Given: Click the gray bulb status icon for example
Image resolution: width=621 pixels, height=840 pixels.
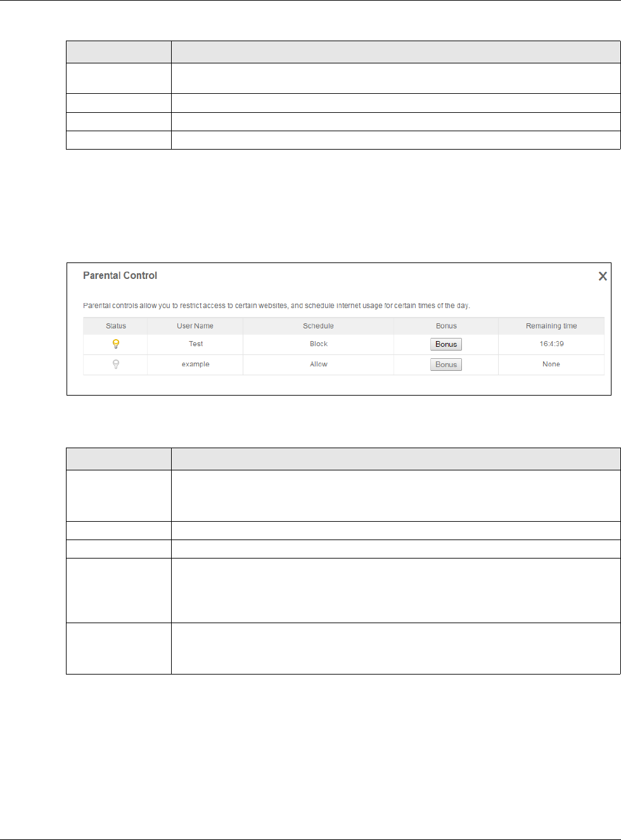Looking at the screenshot, I should tap(116, 365).
